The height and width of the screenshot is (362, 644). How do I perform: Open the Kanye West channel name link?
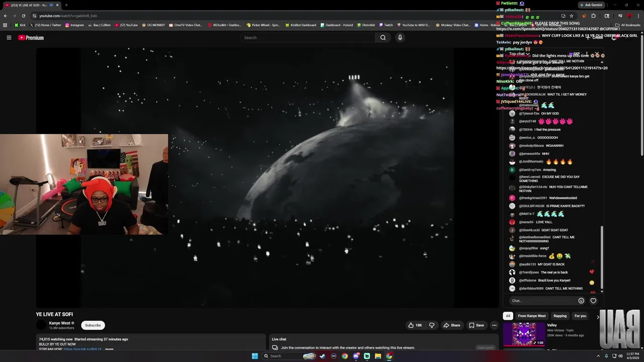(x=59, y=323)
